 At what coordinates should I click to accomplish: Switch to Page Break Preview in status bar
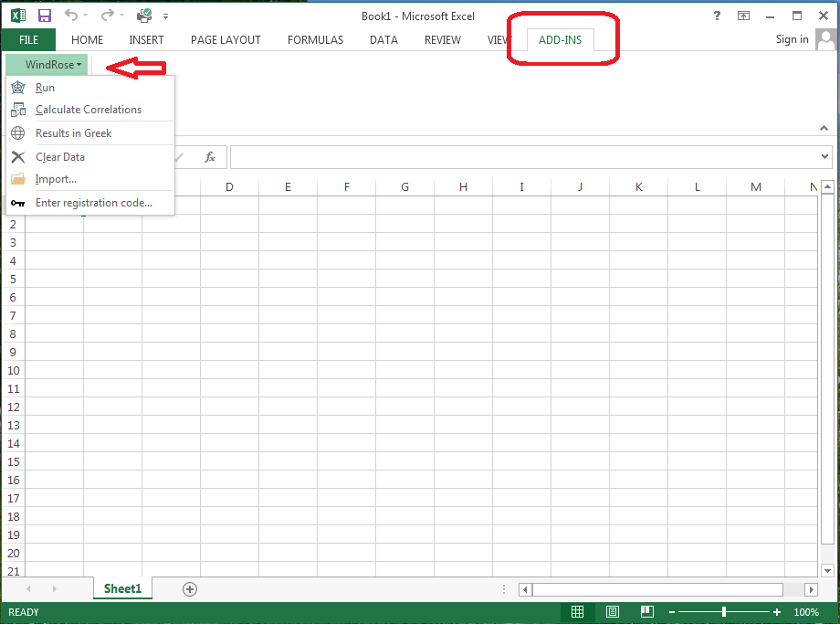tap(646, 612)
